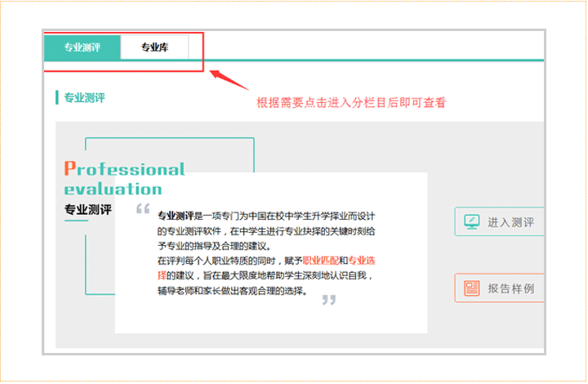Click the monitor icon in 进入测评
This screenshot has width=588, height=384.
(471, 222)
